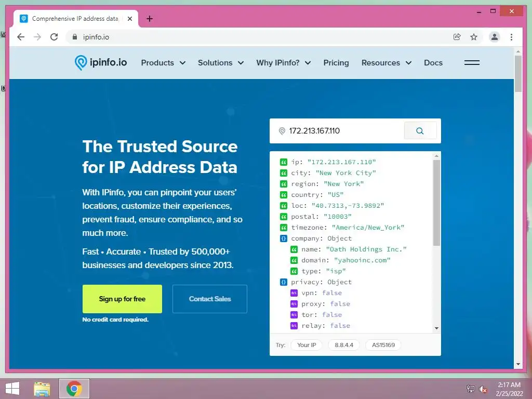Open the hamburger menu icon
This screenshot has height=399, width=532.
(472, 62)
